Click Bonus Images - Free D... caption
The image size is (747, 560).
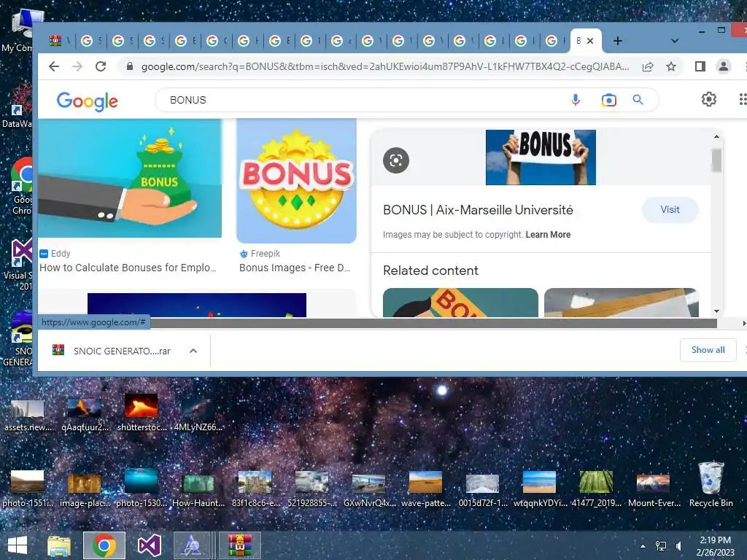click(295, 268)
